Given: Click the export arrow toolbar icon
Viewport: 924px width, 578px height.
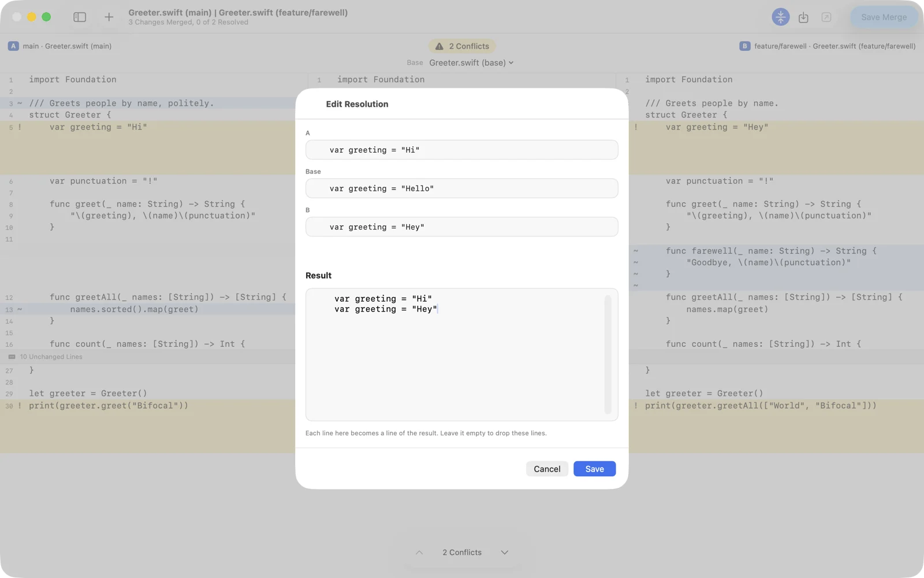Looking at the screenshot, I should point(826,17).
